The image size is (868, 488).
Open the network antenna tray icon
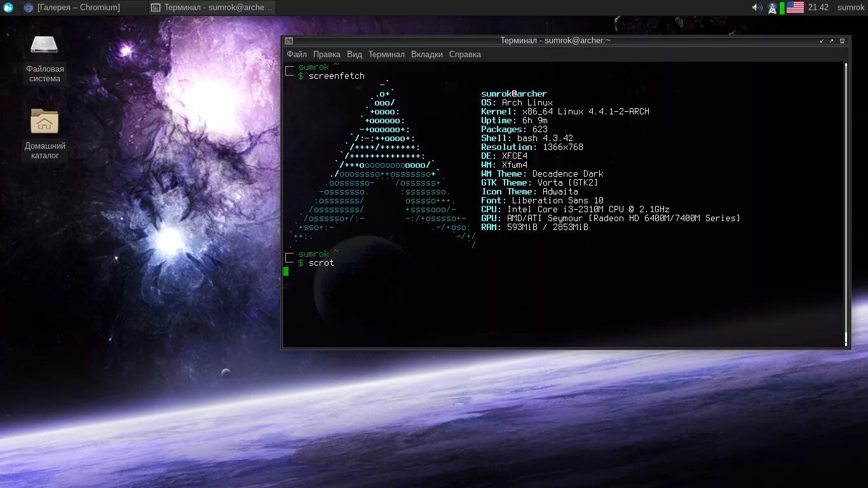772,8
